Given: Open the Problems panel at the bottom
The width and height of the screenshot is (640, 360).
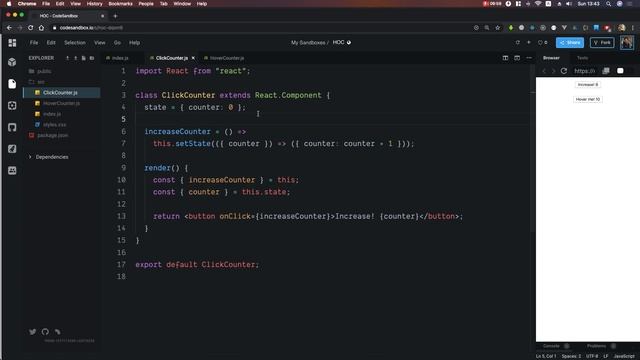Looking at the screenshot, I should pos(596,346).
